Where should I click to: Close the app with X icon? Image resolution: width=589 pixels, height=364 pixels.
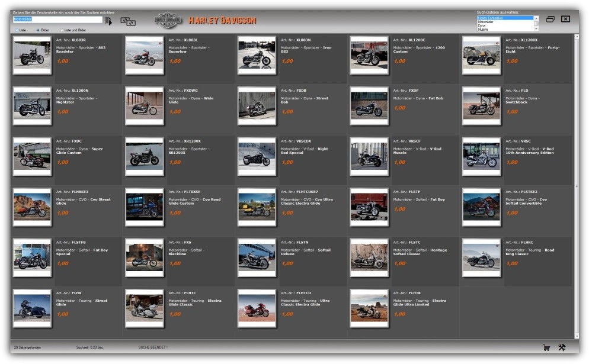(565, 20)
